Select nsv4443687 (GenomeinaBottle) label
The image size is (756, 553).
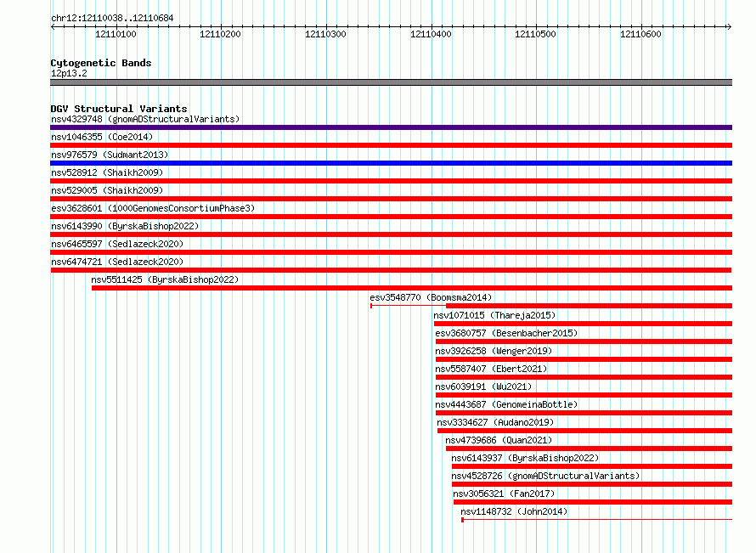(506, 404)
